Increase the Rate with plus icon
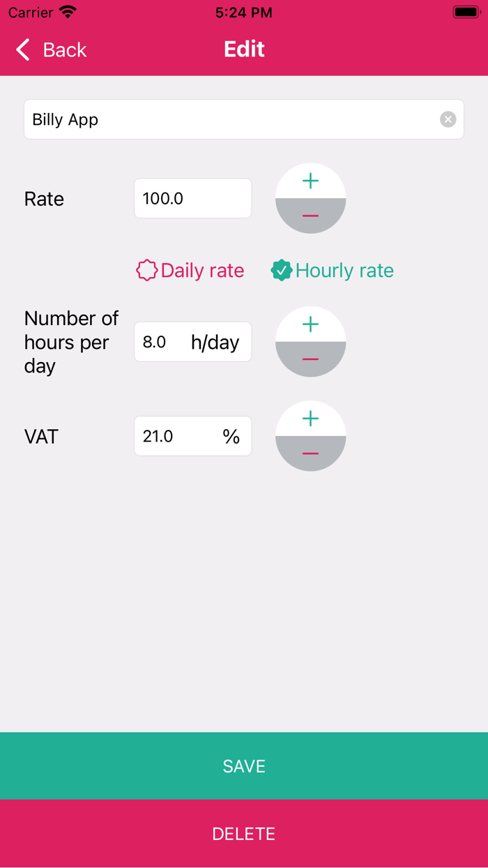 (x=310, y=181)
